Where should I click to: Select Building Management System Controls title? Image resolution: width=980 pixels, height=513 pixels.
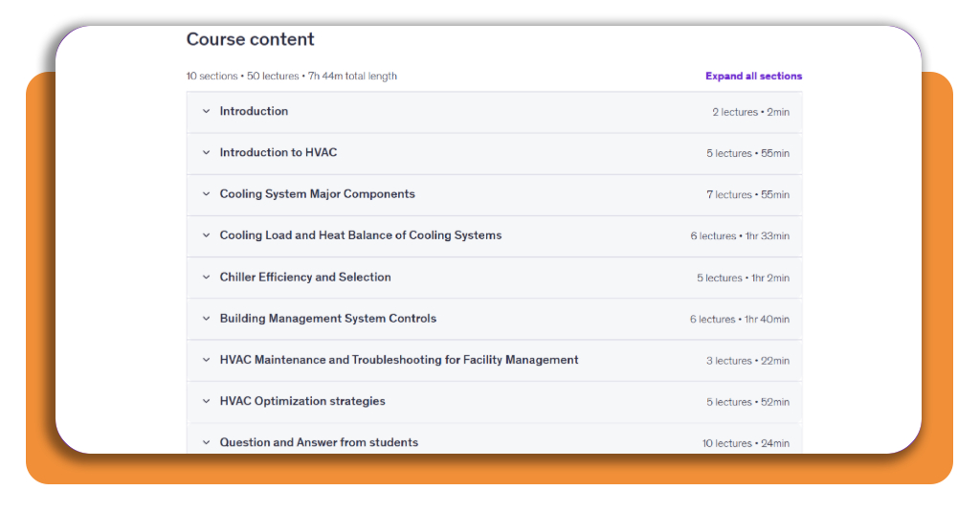327,319
